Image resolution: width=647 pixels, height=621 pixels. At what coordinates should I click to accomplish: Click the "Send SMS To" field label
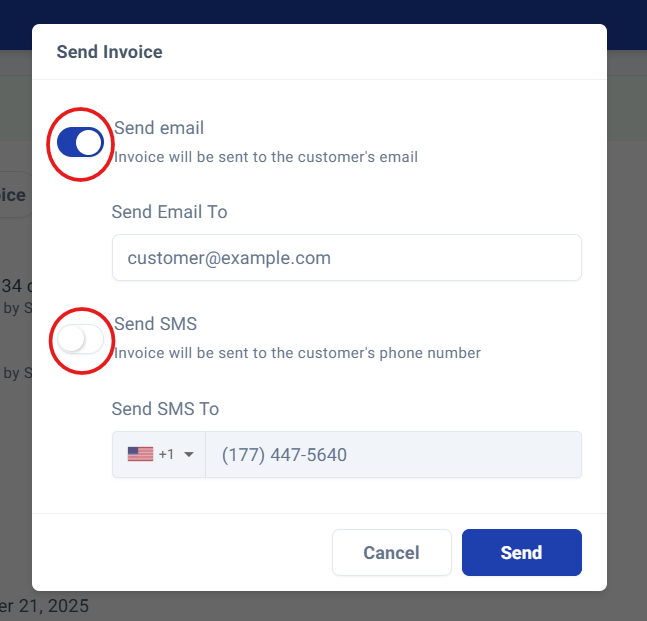(x=165, y=409)
